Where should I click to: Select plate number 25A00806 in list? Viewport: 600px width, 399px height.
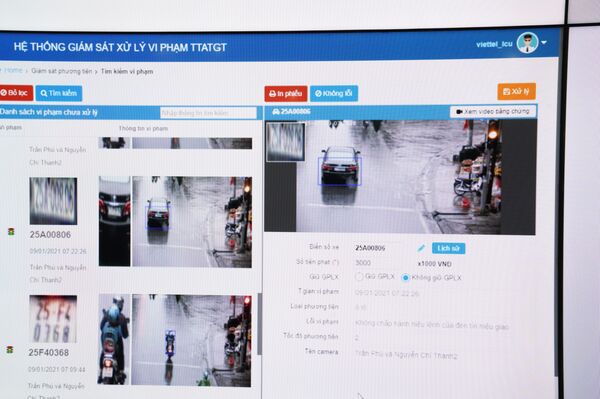click(x=50, y=235)
